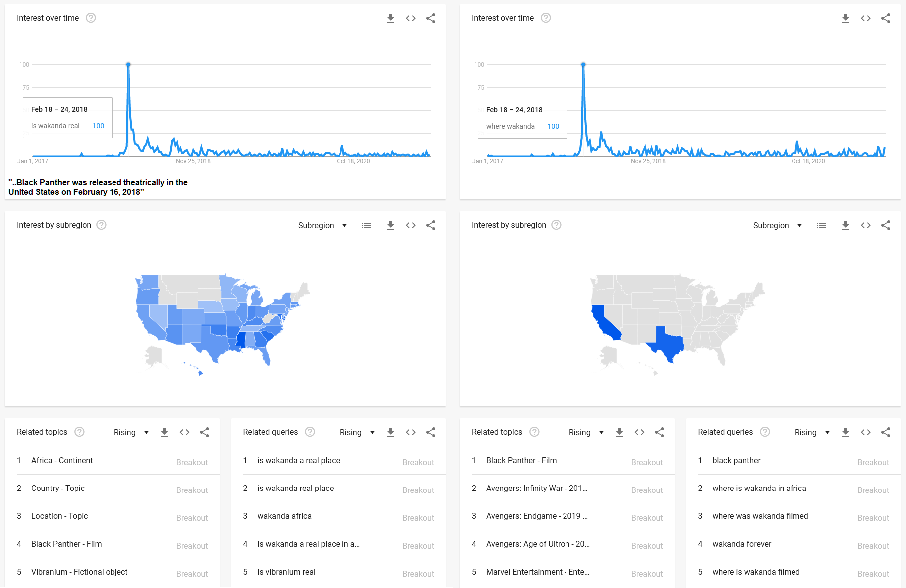Expand Rising dropdown in left Related topics

pyautogui.click(x=131, y=432)
